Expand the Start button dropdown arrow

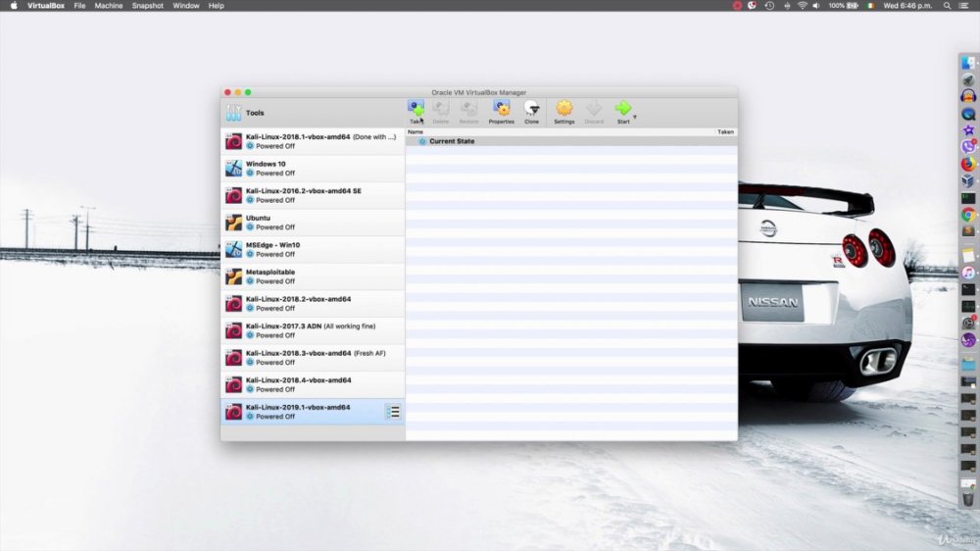635,117
